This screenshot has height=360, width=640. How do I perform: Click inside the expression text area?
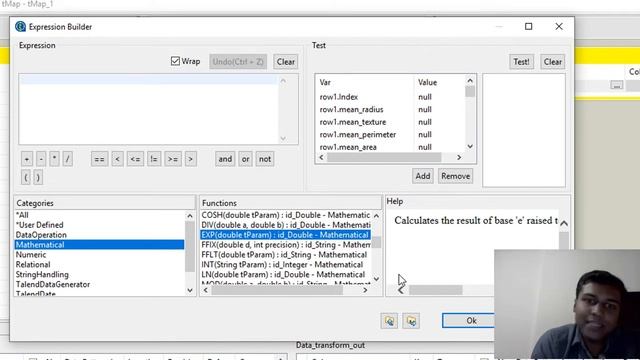pyautogui.click(x=149, y=109)
